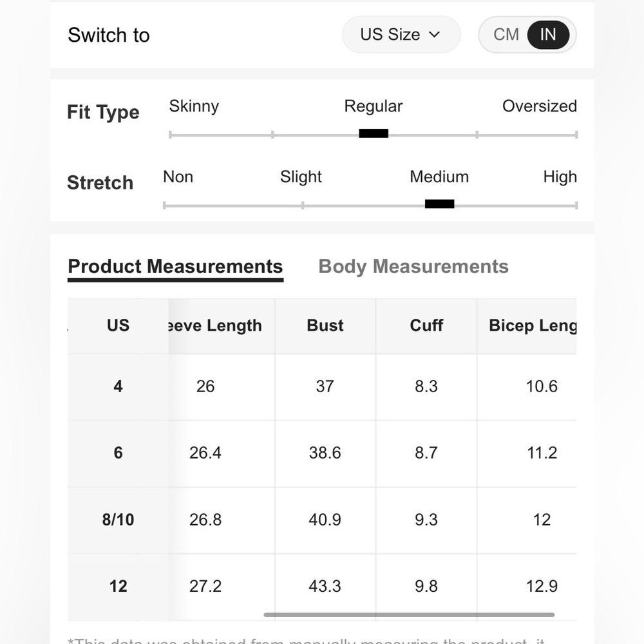Click the horizontal table scrollbar
The width and height of the screenshot is (644, 644).
409,615
